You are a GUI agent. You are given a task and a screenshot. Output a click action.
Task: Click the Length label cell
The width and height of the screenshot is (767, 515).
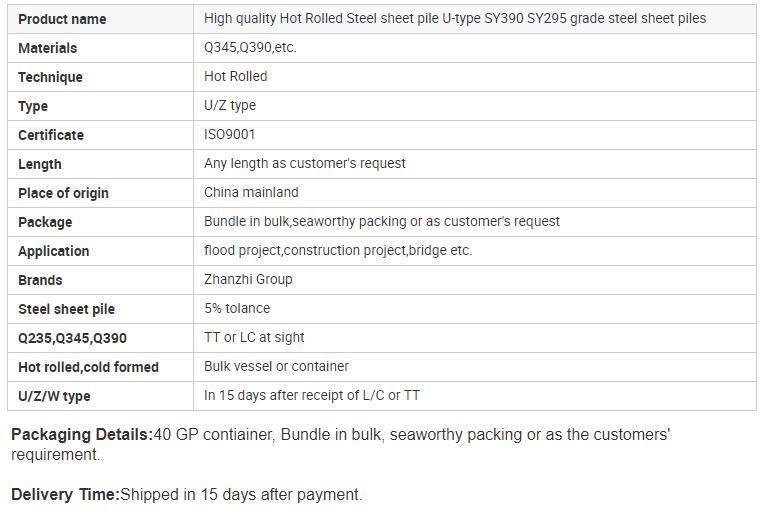point(100,164)
